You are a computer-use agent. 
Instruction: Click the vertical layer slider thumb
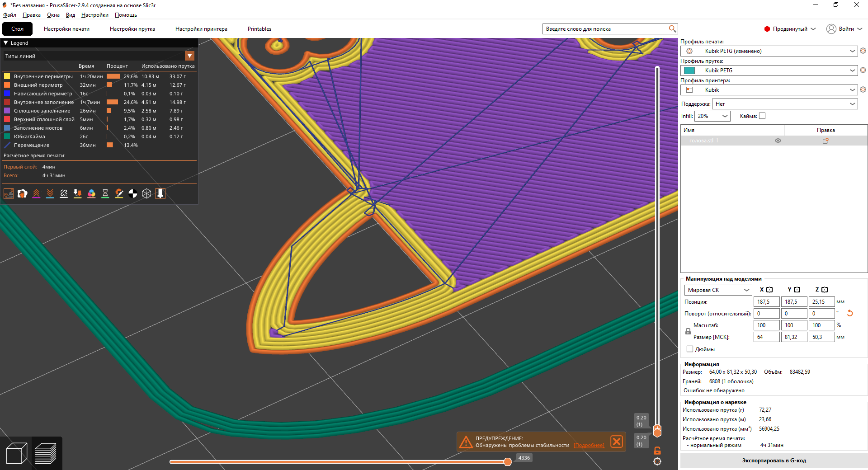pos(657,431)
